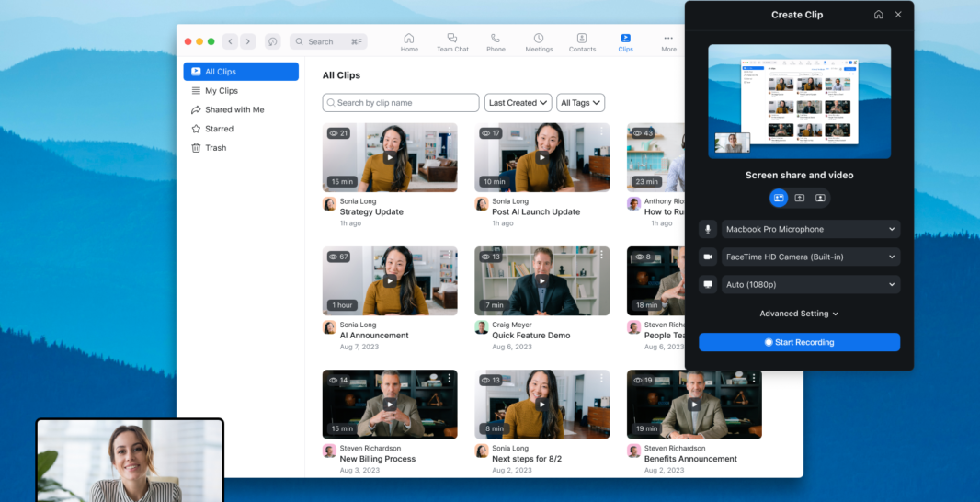The image size is (980, 502).
Task: Choose video-only recording mode
Action: click(820, 198)
